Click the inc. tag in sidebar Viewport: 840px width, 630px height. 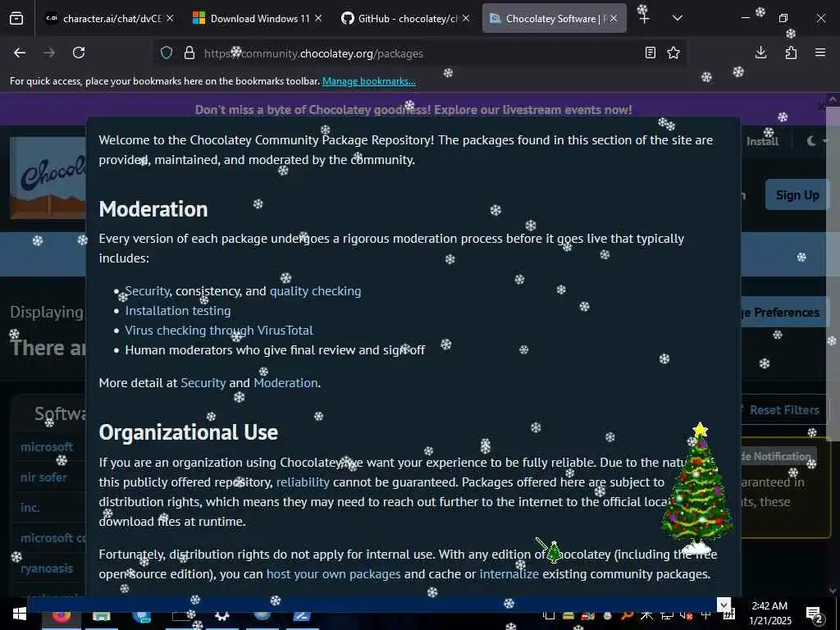30,507
